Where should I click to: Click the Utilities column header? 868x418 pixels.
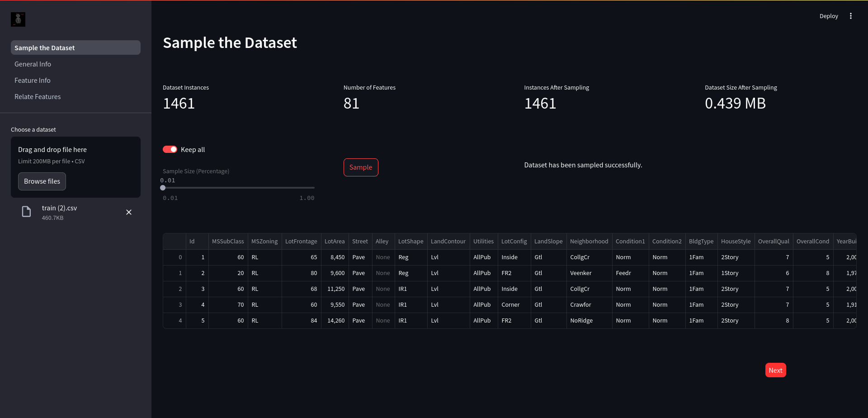pyautogui.click(x=484, y=241)
